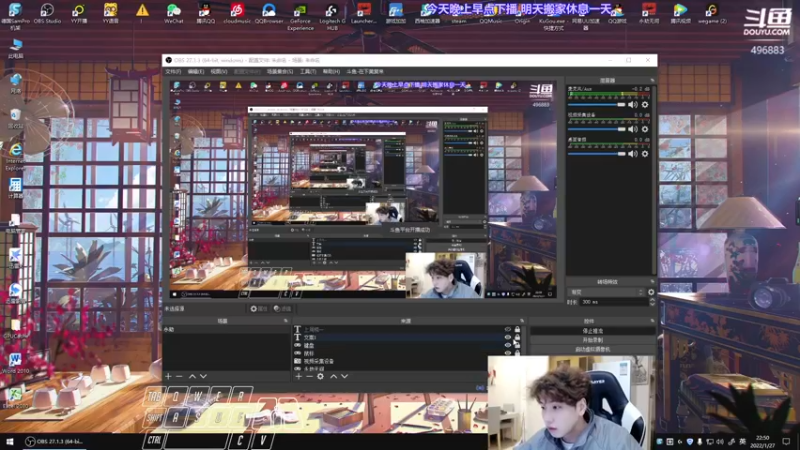This screenshot has height=450, width=800.
Task: Move selected source down
Action: point(345,376)
